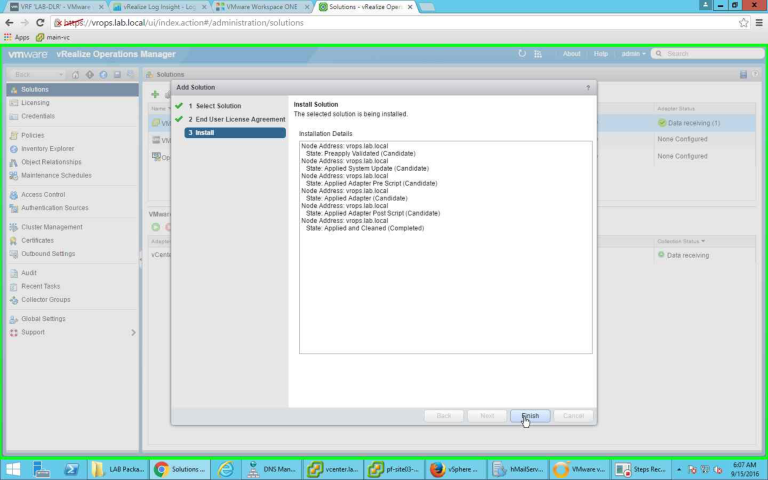Image resolution: width=768 pixels, height=480 pixels.
Task: Open Authentication Sources in the sidebar
Action: coord(54,208)
